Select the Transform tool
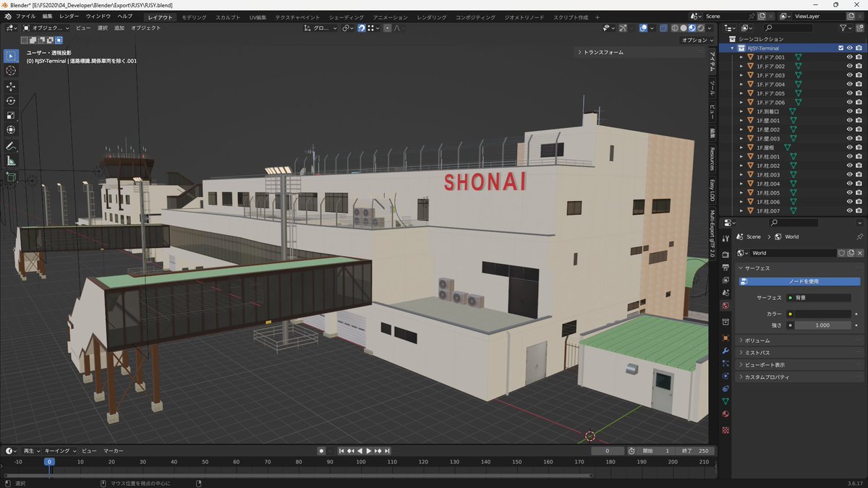This screenshot has height=488, width=868. click(11, 130)
